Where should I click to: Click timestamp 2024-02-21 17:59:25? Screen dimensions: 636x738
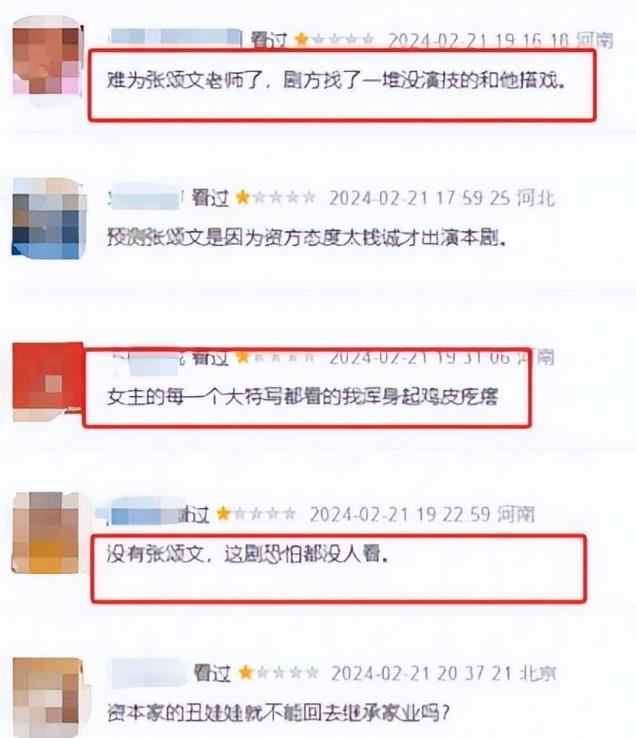tap(419, 198)
